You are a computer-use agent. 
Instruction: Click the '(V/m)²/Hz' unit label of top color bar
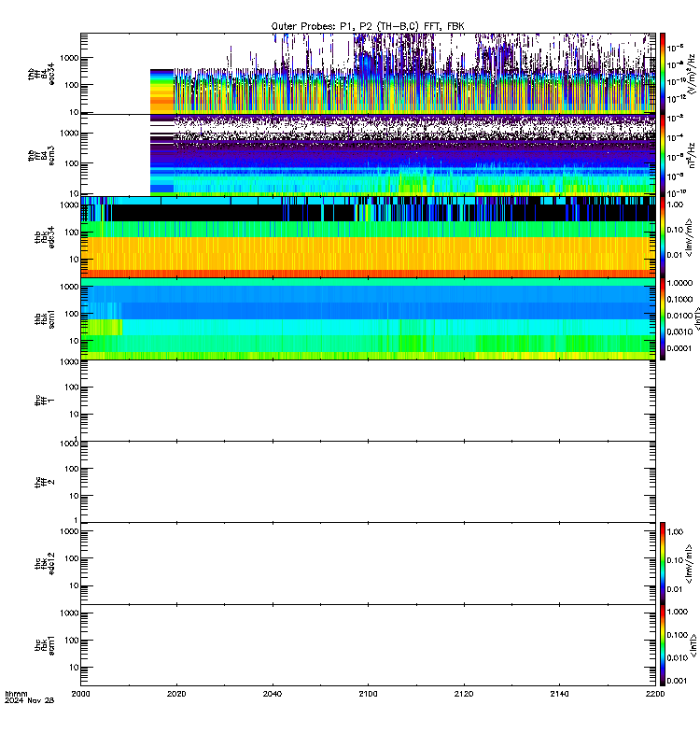[692, 73]
